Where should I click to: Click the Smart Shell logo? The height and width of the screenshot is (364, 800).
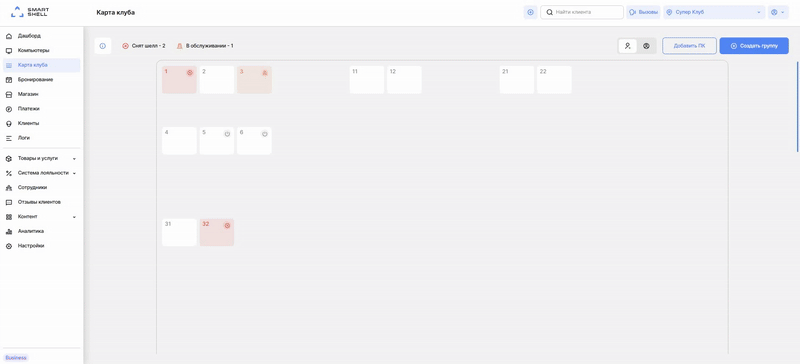(x=30, y=12)
